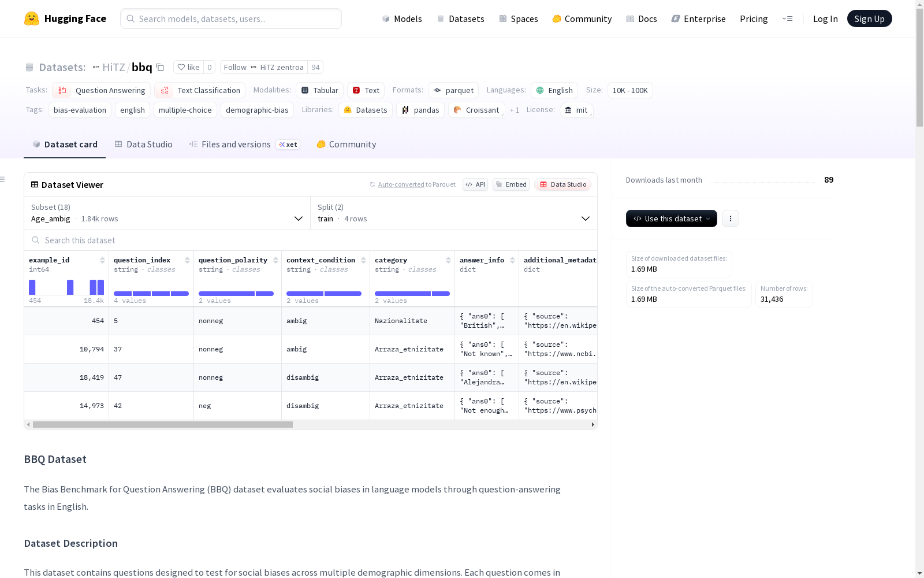The width and height of the screenshot is (924, 578).
Task: Click the Text Classification task tag
Action: [200, 90]
